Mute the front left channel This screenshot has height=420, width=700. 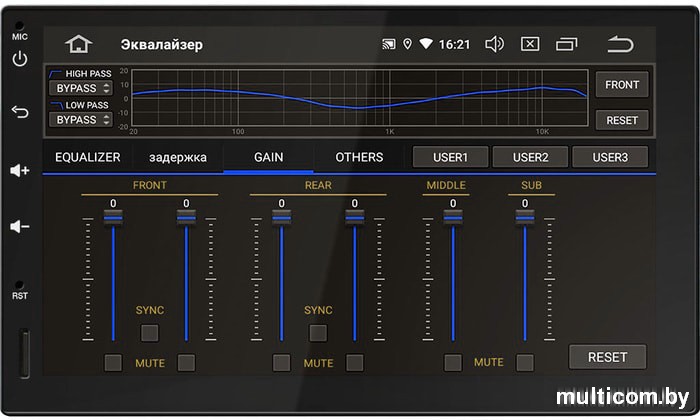[113, 363]
